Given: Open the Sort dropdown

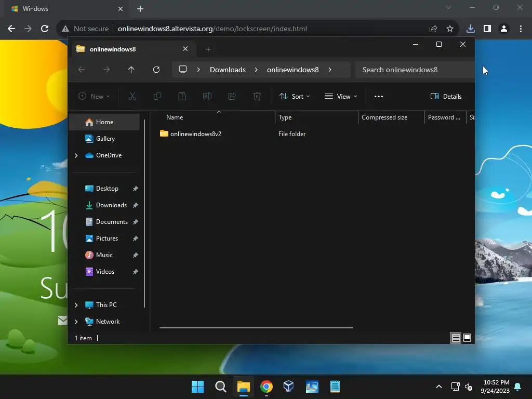Looking at the screenshot, I should pyautogui.click(x=295, y=96).
